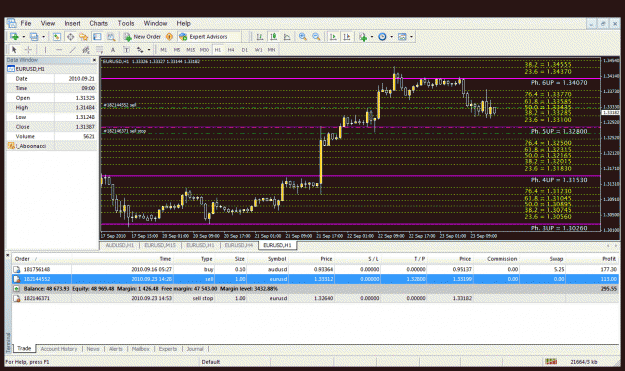Set timeframe to MN
625x371 pixels.
tap(271, 50)
